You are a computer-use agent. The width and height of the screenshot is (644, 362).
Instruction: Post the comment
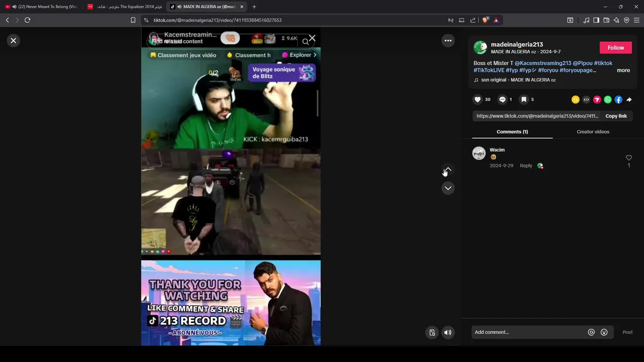coord(627,332)
